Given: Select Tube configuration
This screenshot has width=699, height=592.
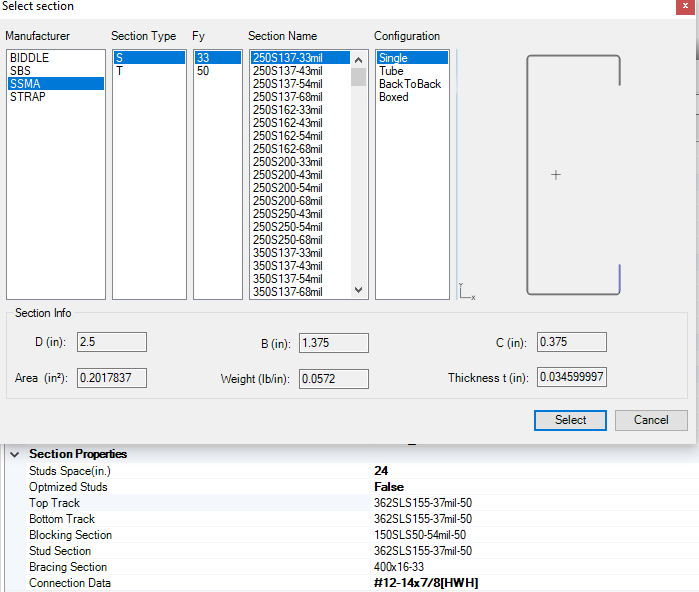Looking at the screenshot, I should tap(391, 71).
